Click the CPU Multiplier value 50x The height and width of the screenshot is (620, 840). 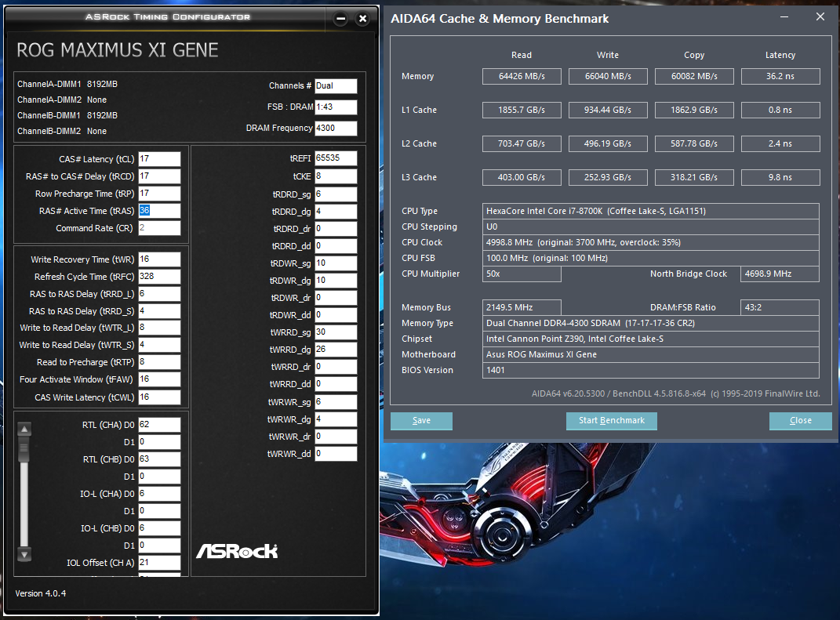[x=522, y=274]
